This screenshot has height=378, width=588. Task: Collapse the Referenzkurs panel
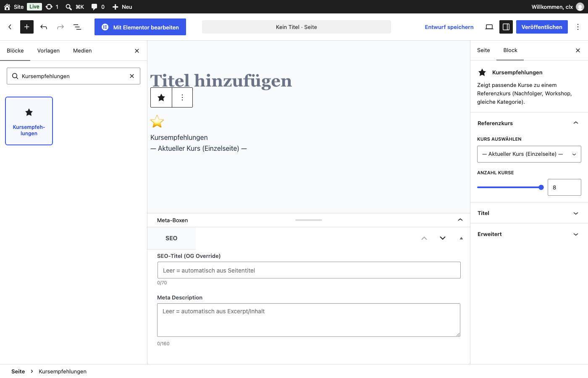pyautogui.click(x=529, y=123)
